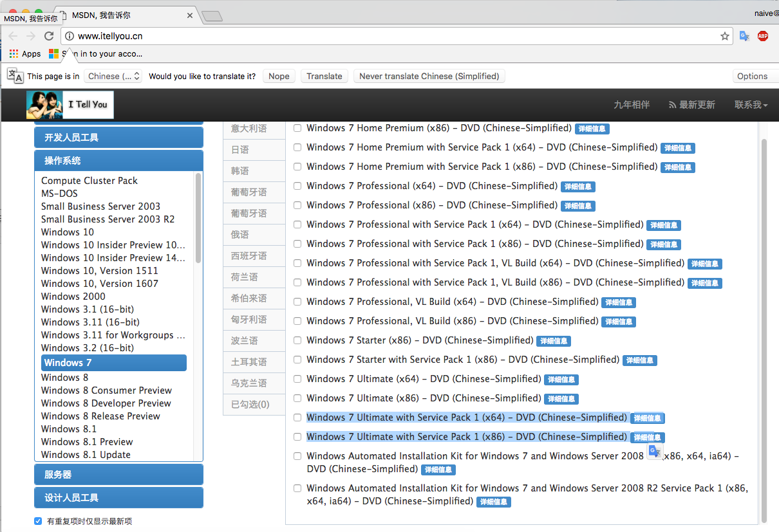Switch to the 意大利语 language tab
779x532 pixels.
coord(254,129)
